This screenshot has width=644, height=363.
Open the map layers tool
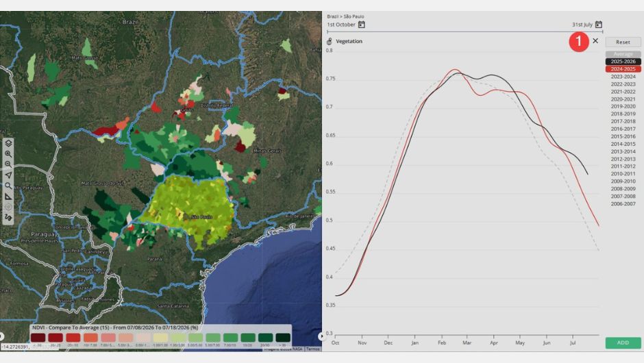(8, 143)
